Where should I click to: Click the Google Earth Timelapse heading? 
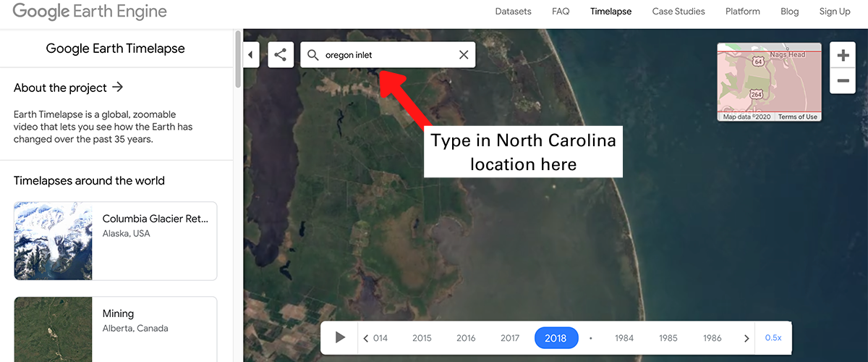coord(116,49)
